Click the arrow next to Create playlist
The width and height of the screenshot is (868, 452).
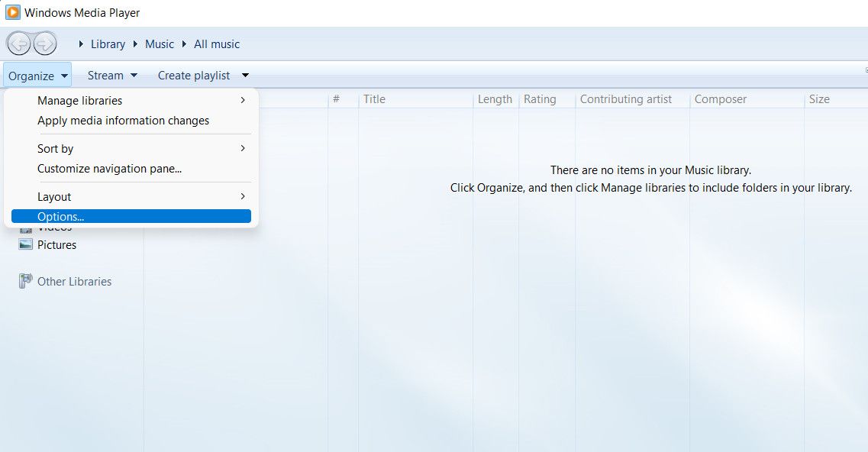(245, 76)
